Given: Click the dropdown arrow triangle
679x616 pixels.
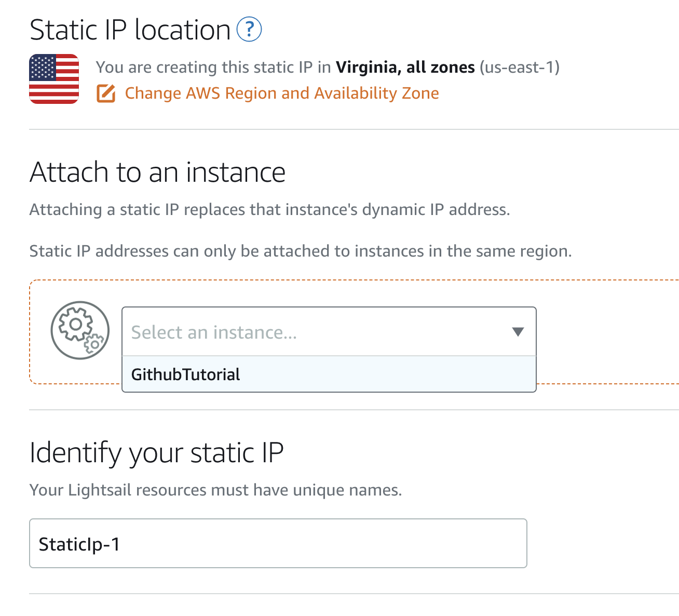Looking at the screenshot, I should click(518, 332).
